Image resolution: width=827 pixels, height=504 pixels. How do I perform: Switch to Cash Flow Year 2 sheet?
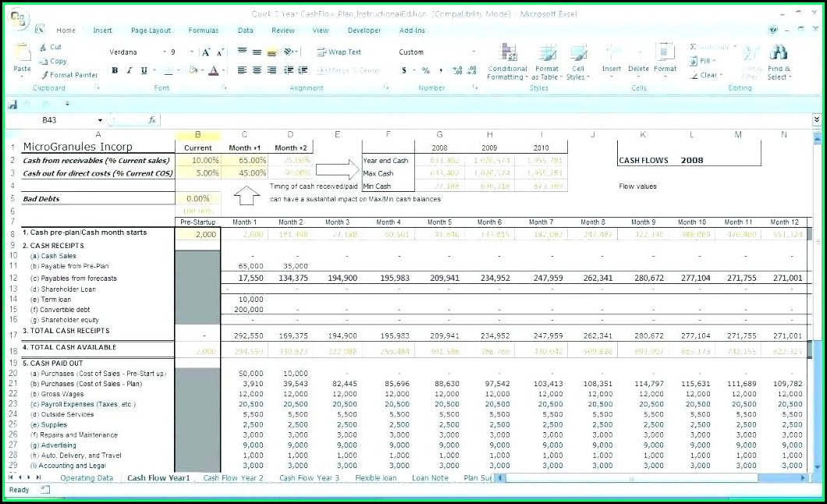pyautogui.click(x=232, y=477)
